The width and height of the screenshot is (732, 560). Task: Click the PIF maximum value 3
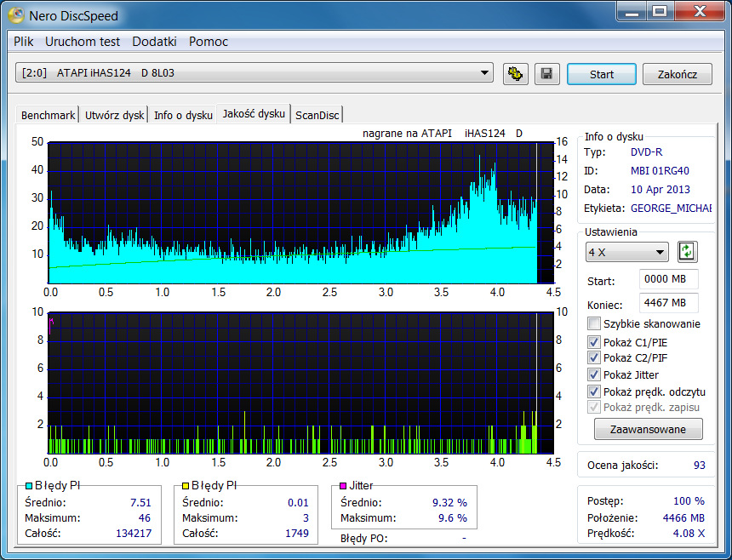306,518
